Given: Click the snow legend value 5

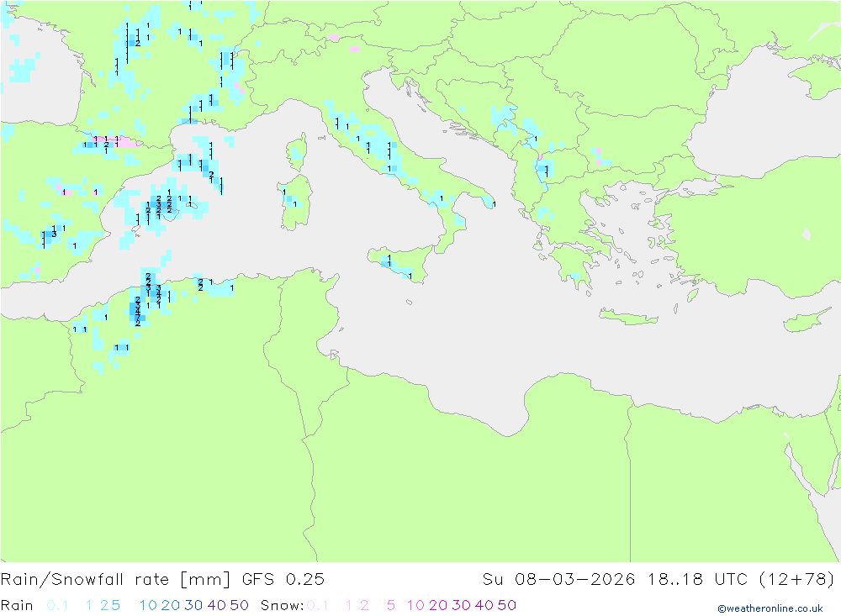Looking at the screenshot, I should tap(391, 605).
